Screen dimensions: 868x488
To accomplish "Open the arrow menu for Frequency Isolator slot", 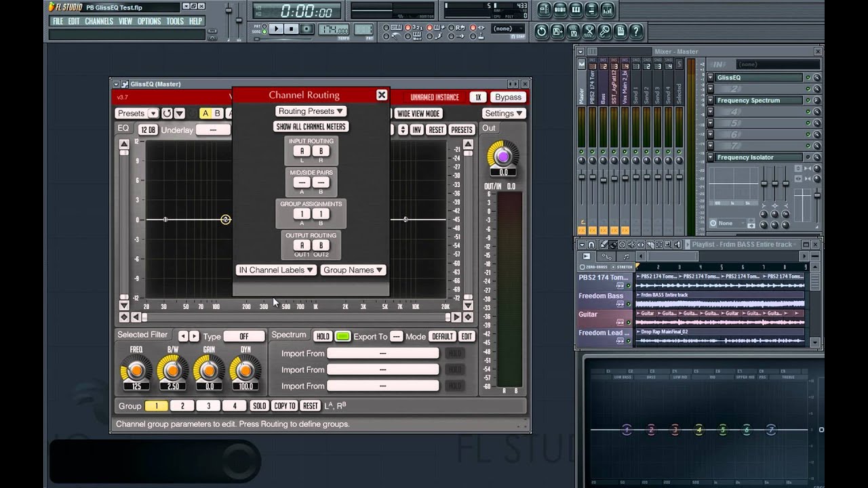I will (x=710, y=157).
